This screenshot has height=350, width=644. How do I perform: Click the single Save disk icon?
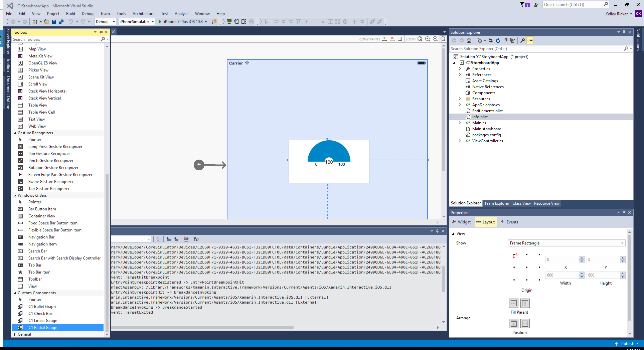click(x=54, y=22)
